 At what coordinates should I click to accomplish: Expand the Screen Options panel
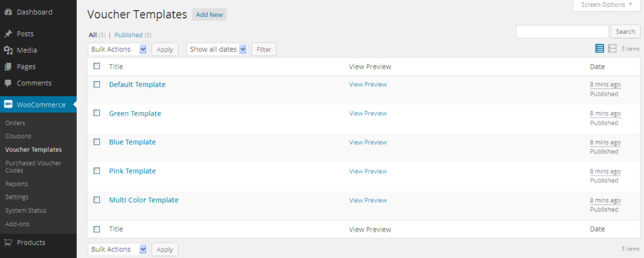[x=607, y=5]
